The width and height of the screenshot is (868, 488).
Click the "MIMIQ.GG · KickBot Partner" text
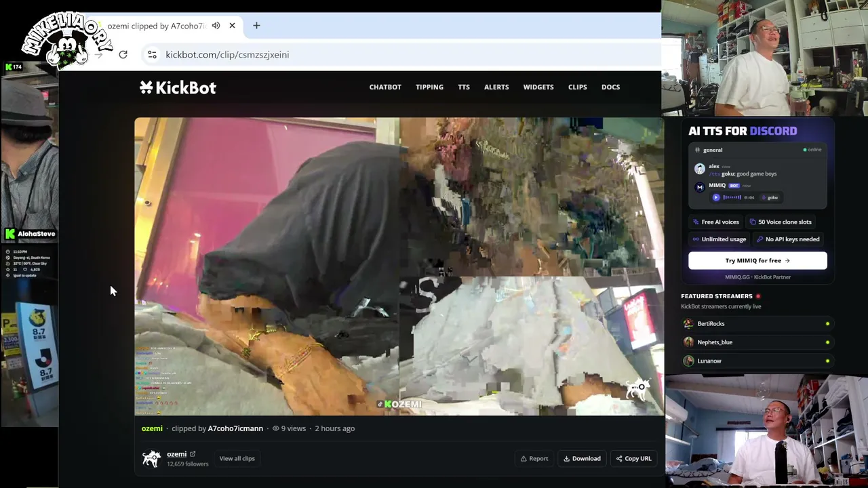757,277
